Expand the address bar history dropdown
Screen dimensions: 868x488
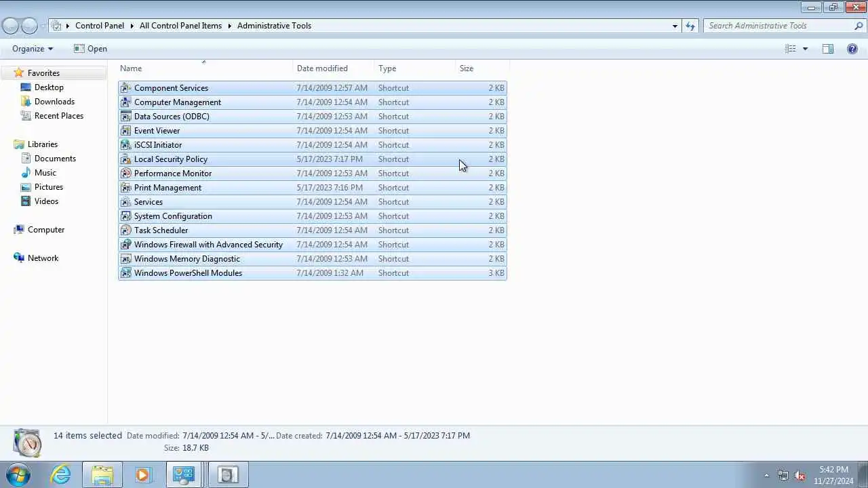tap(675, 26)
